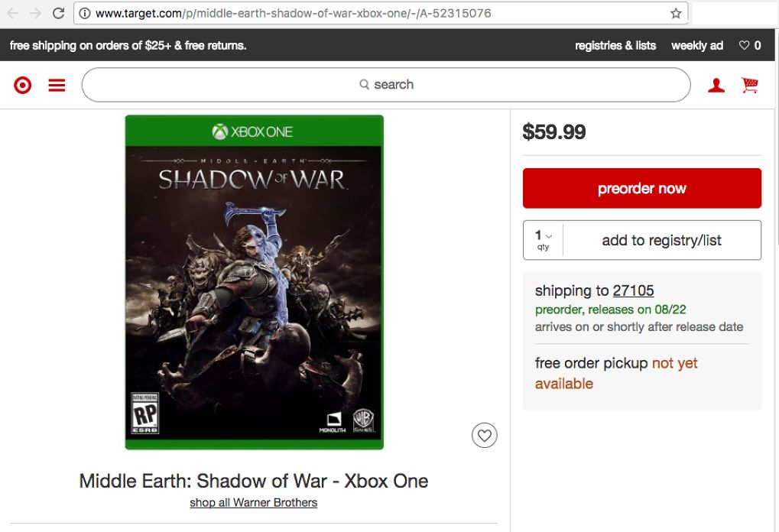
Task: Click the browser forward arrow
Action: pos(35,13)
